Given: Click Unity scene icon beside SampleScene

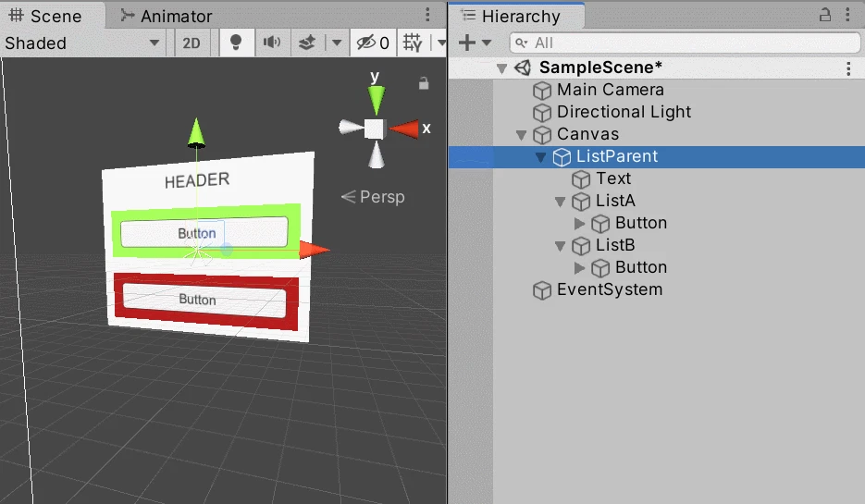Looking at the screenshot, I should tap(523, 68).
